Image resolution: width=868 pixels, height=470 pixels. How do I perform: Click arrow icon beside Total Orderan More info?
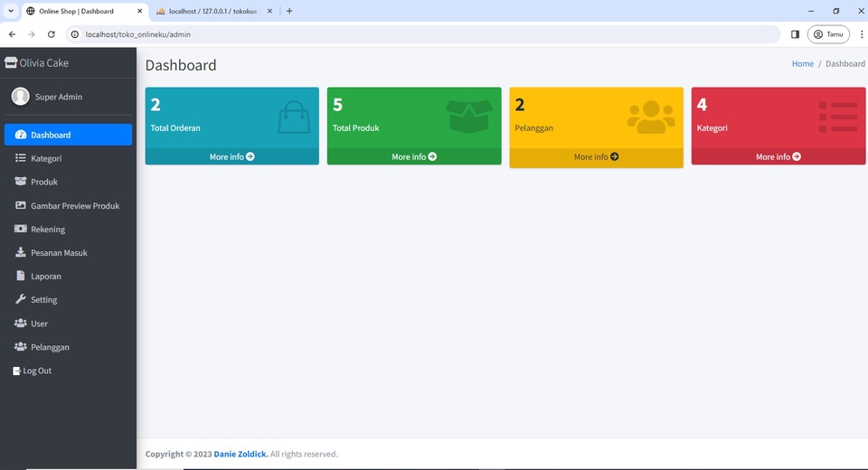point(250,156)
